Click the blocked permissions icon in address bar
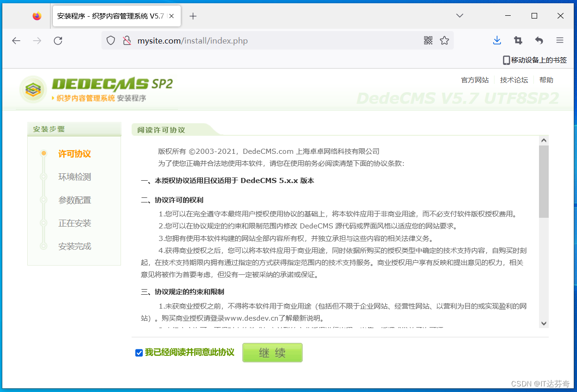The image size is (577, 392). pyautogui.click(x=127, y=40)
